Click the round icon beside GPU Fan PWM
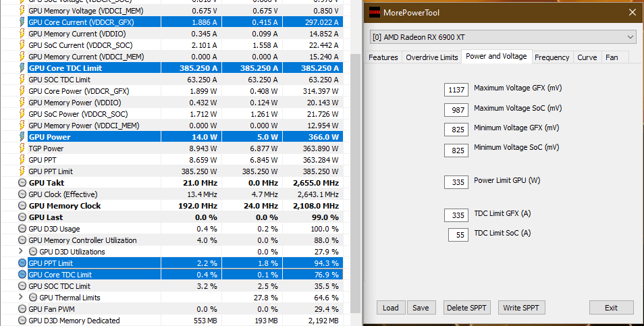 [x=22, y=309]
